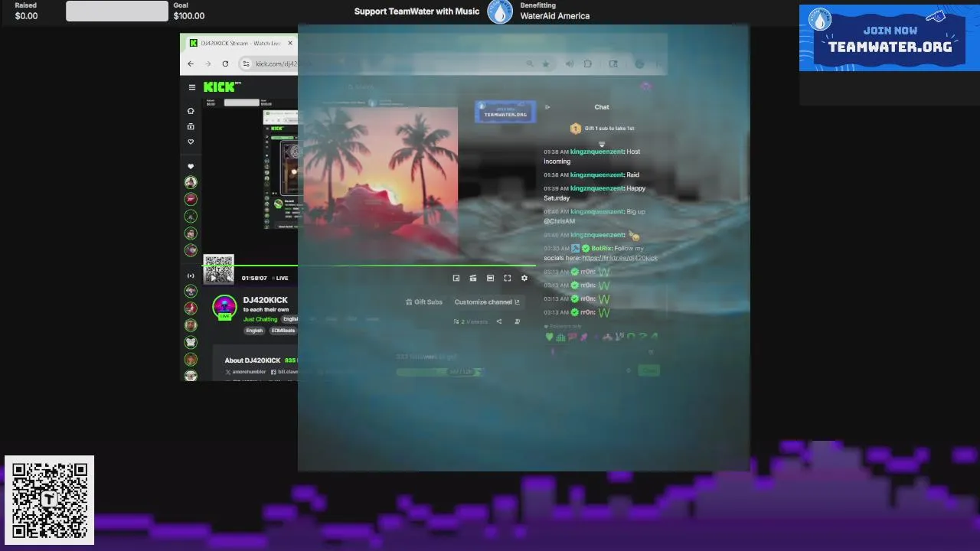The height and width of the screenshot is (551, 980).
Task: Open Browse icon in Kick sidebar
Action: (x=191, y=126)
